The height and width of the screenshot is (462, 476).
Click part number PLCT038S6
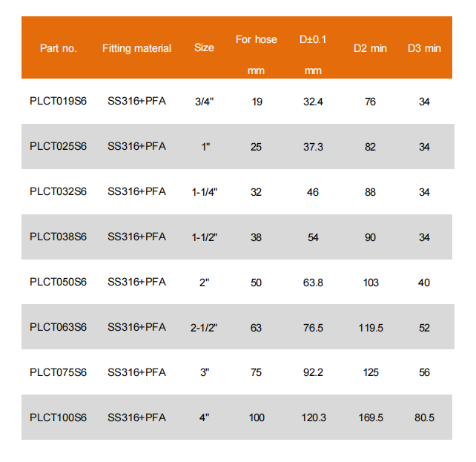tap(59, 237)
